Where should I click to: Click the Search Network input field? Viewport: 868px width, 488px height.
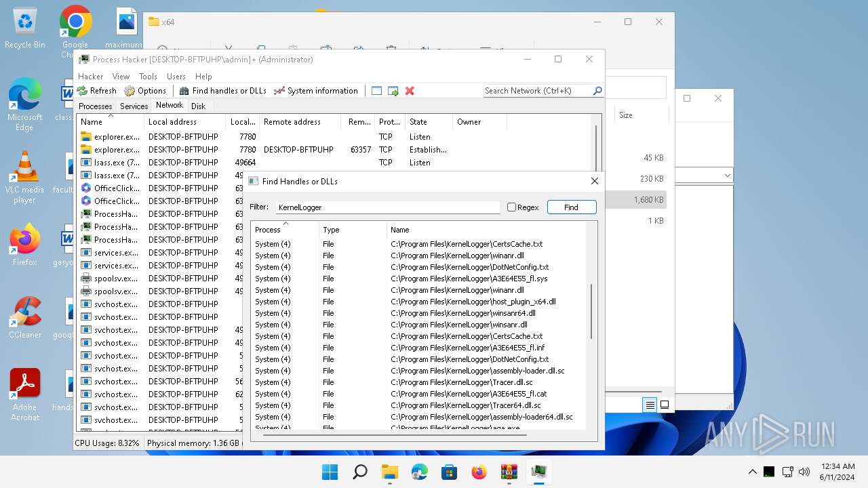click(x=537, y=91)
